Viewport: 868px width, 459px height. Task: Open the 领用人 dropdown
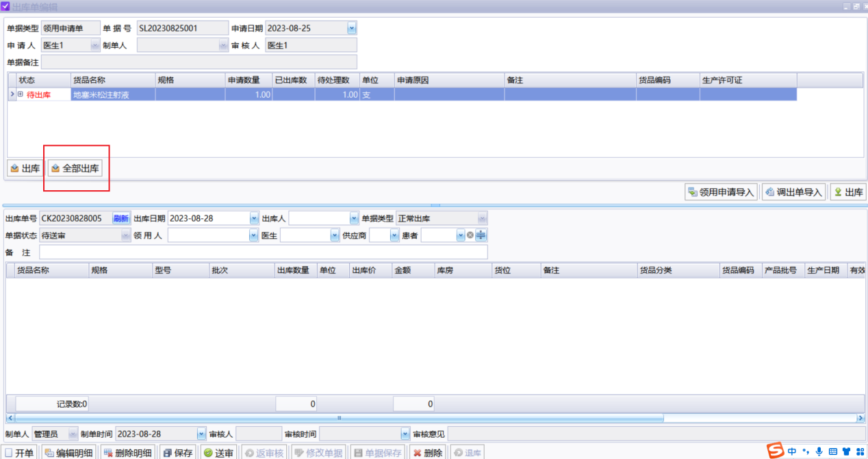[x=253, y=235]
